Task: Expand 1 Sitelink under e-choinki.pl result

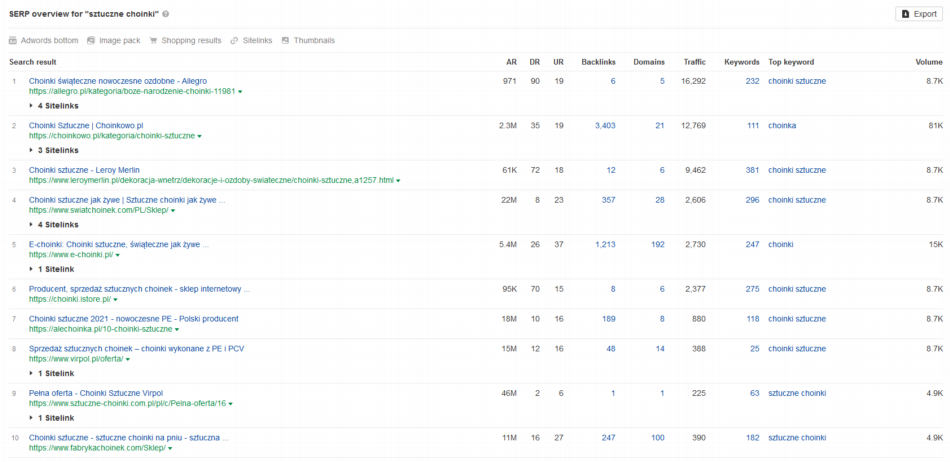Action: (x=51, y=269)
